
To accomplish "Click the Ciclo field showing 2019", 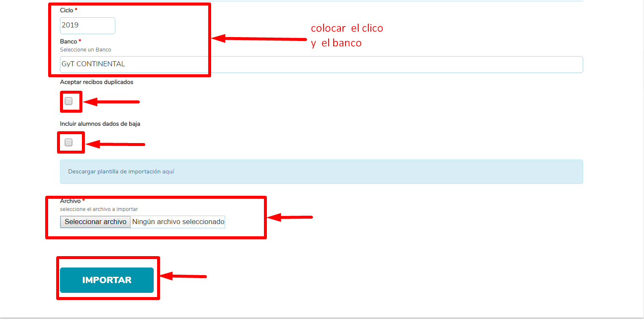I will click(x=87, y=25).
